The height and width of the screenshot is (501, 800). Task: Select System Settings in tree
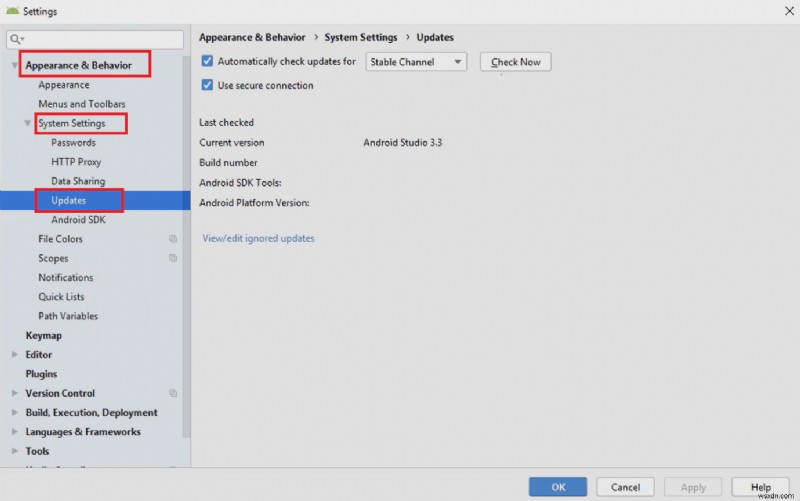coord(72,123)
